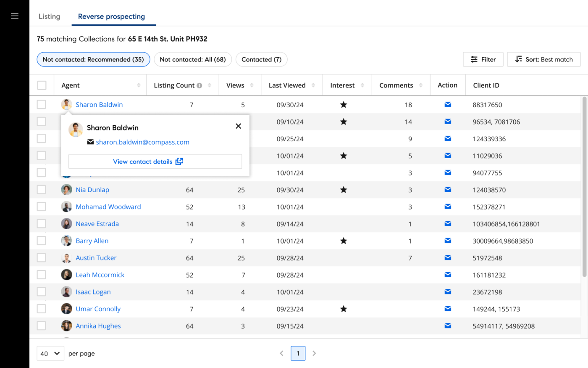
Task: Select the checkbox for Mohamad Woodward's row
Action: click(x=42, y=207)
